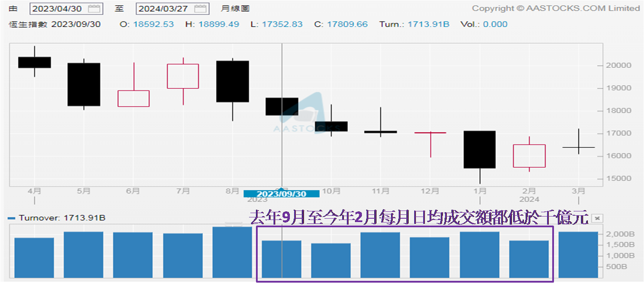Screen dimensions: 644x283
Task: Close the Turnover panel with the x icon
Action: [x=596, y=218]
